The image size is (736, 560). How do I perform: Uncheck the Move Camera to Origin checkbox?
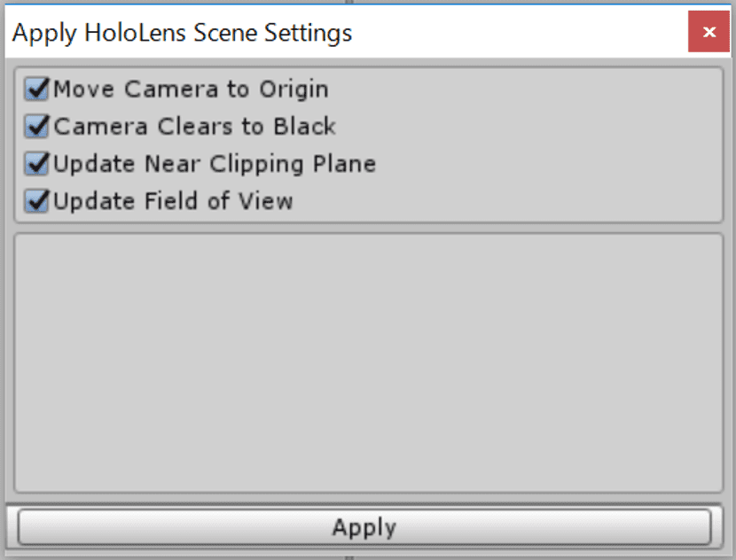click(36, 89)
